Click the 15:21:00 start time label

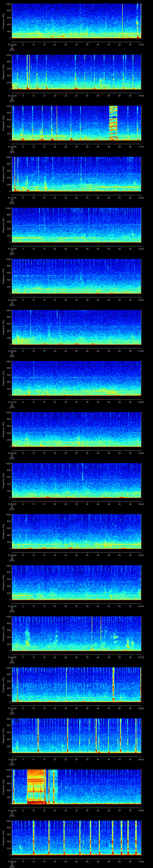(12, 402)
